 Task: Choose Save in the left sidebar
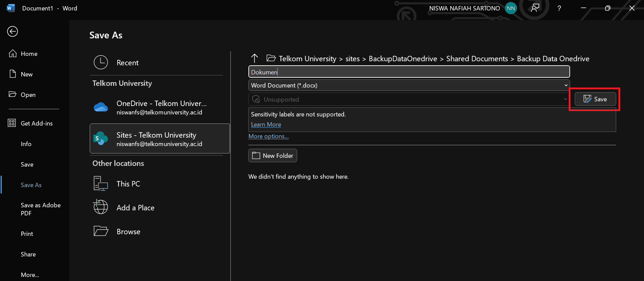pyautogui.click(x=27, y=165)
